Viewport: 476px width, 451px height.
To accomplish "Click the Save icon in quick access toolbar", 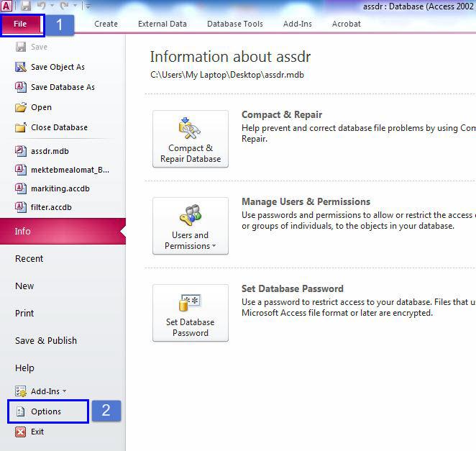I will [x=25, y=6].
